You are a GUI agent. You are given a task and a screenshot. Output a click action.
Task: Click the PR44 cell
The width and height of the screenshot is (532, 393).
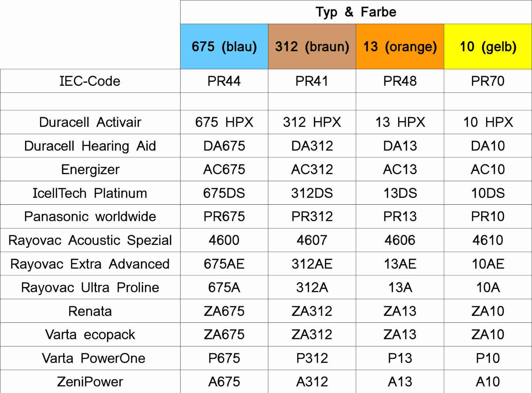(224, 81)
